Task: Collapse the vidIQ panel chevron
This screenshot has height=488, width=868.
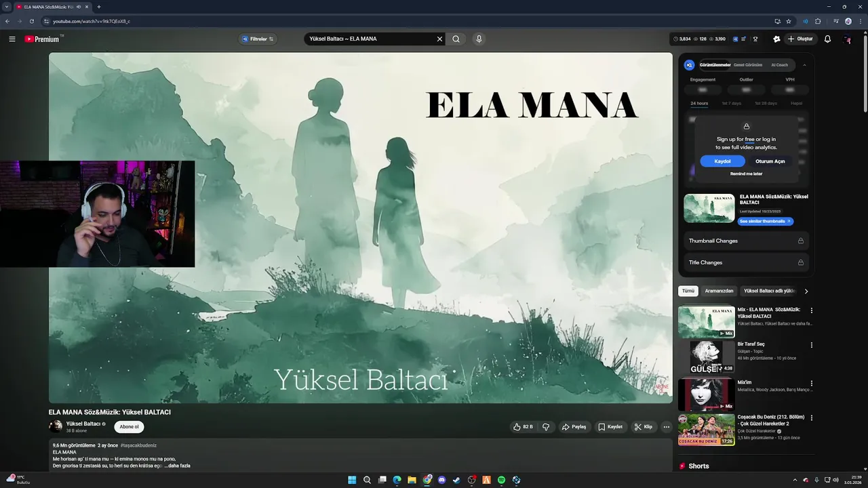Action: (x=804, y=65)
